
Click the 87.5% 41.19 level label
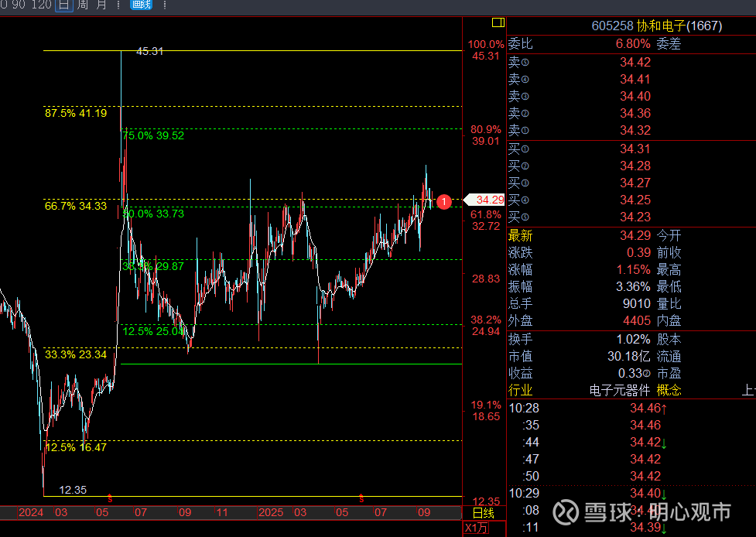(x=76, y=113)
